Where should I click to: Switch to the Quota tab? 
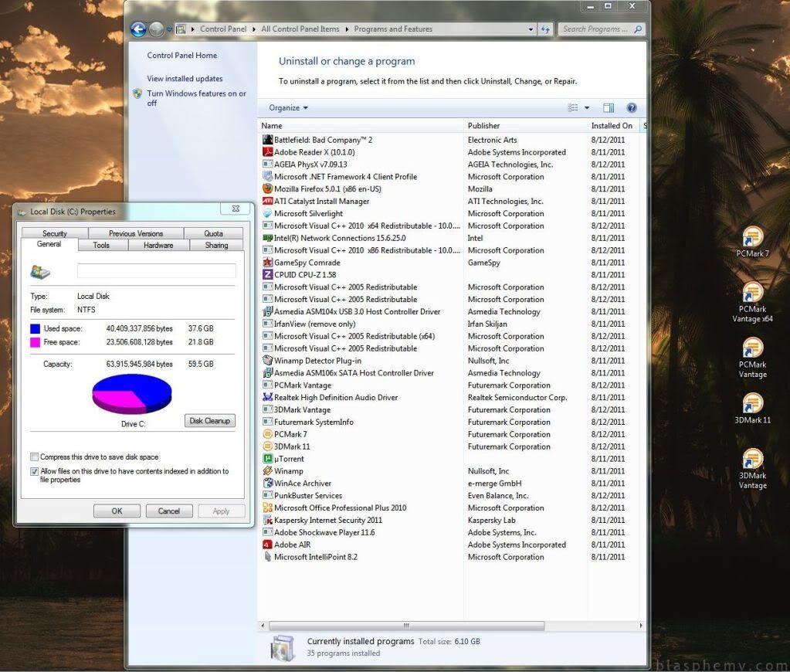[214, 233]
